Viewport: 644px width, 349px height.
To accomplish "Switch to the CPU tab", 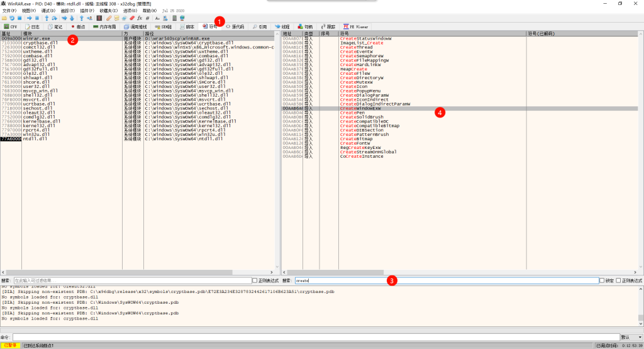I will point(11,27).
